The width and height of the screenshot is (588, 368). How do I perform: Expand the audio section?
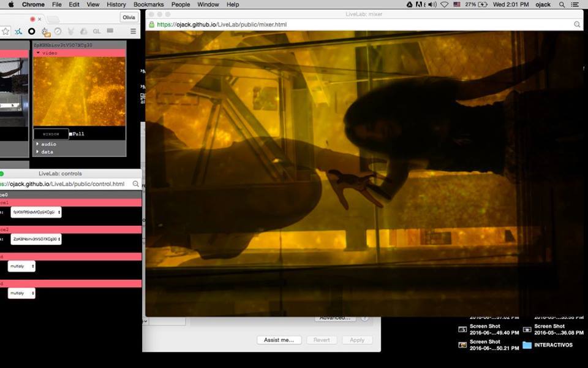coord(38,144)
